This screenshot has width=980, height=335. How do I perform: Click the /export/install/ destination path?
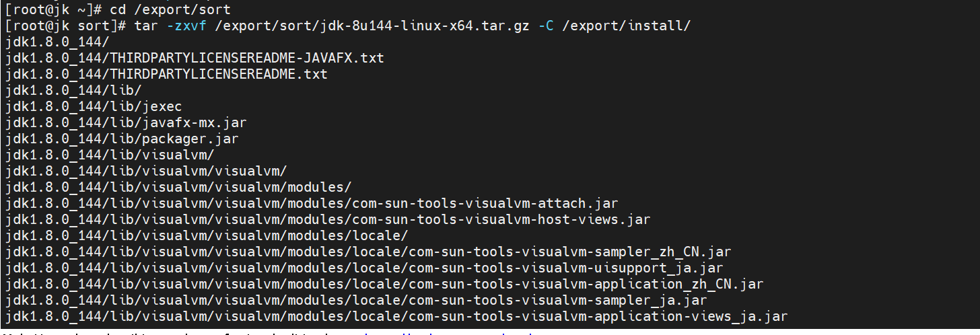[x=627, y=26]
